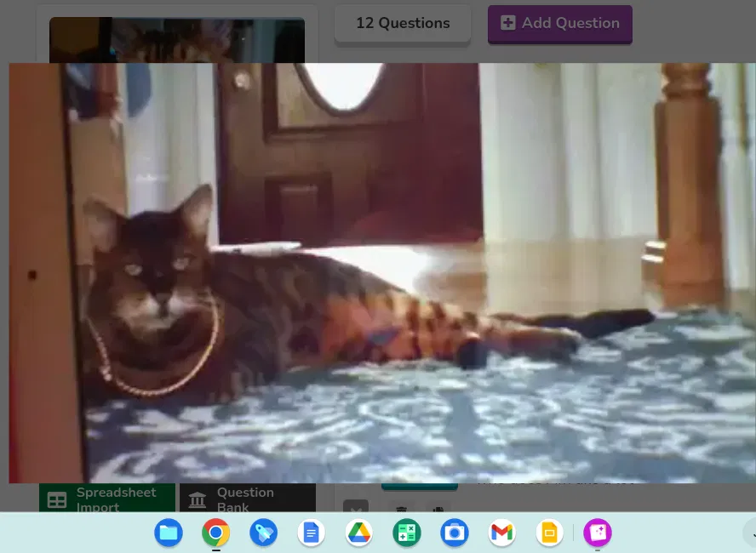Viewport: 756px width, 553px height.
Task: Open Google Slides from the shelf
Action: (x=550, y=533)
